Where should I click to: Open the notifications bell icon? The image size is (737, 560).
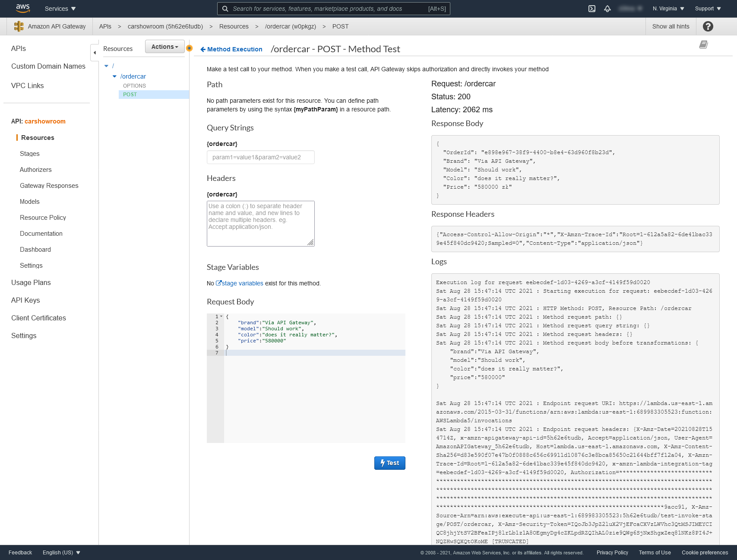[607, 9]
